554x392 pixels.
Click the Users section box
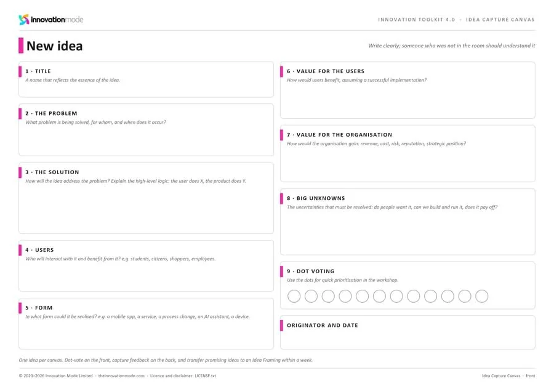[x=146, y=266]
